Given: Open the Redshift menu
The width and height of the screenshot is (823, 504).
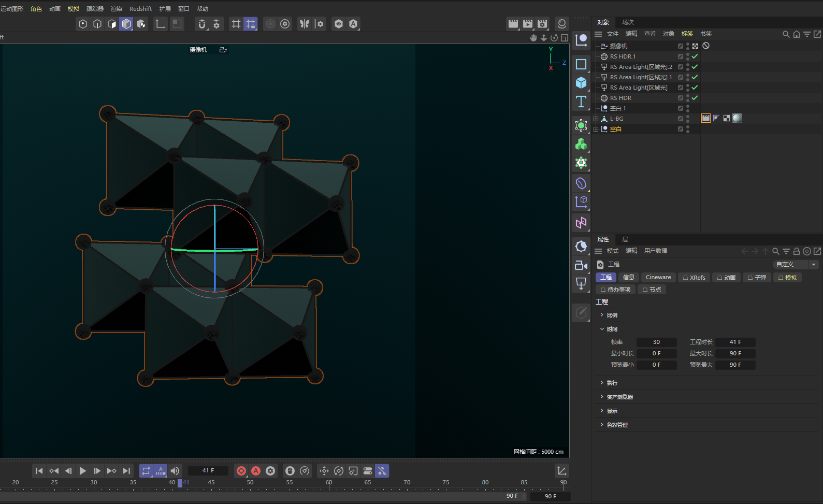Looking at the screenshot, I should click(140, 9).
